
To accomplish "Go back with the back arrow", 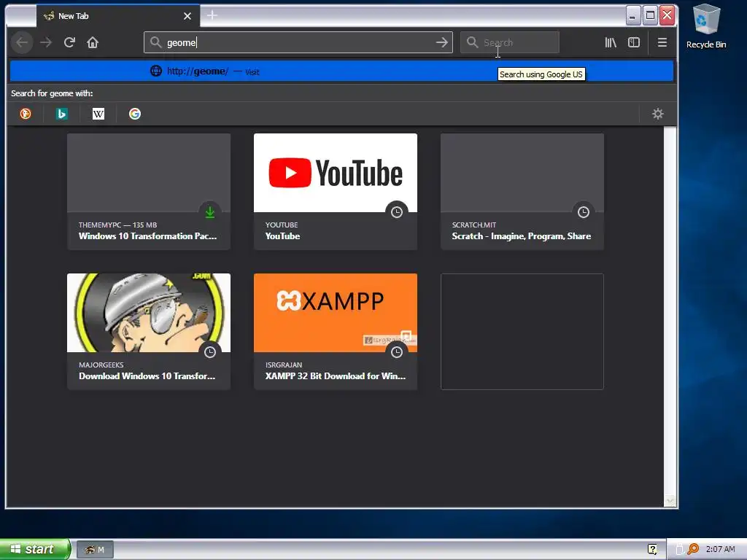I will tap(22, 43).
